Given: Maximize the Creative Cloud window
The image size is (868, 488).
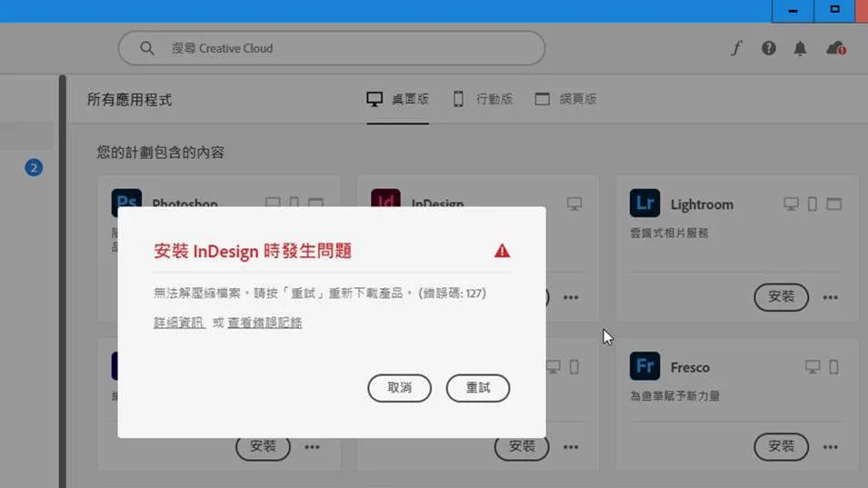Looking at the screenshot, I should (x=834, y=11).
